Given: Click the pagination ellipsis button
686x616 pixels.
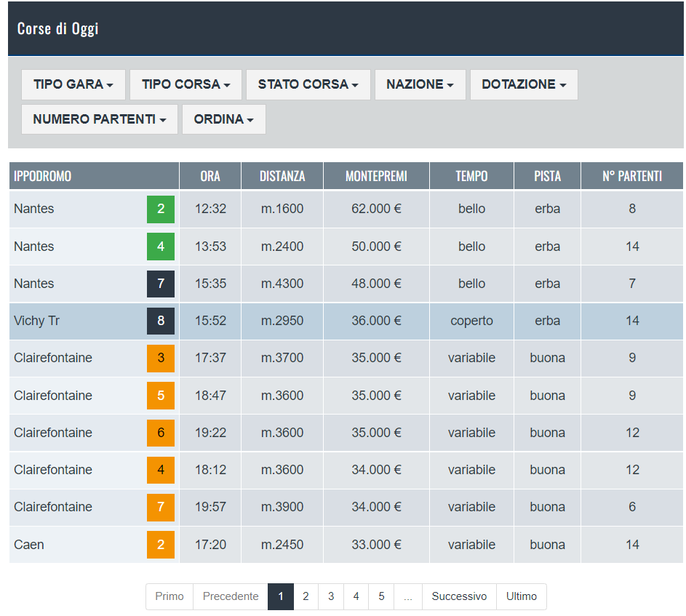Looking at the screenshot, I should (408, 596).
